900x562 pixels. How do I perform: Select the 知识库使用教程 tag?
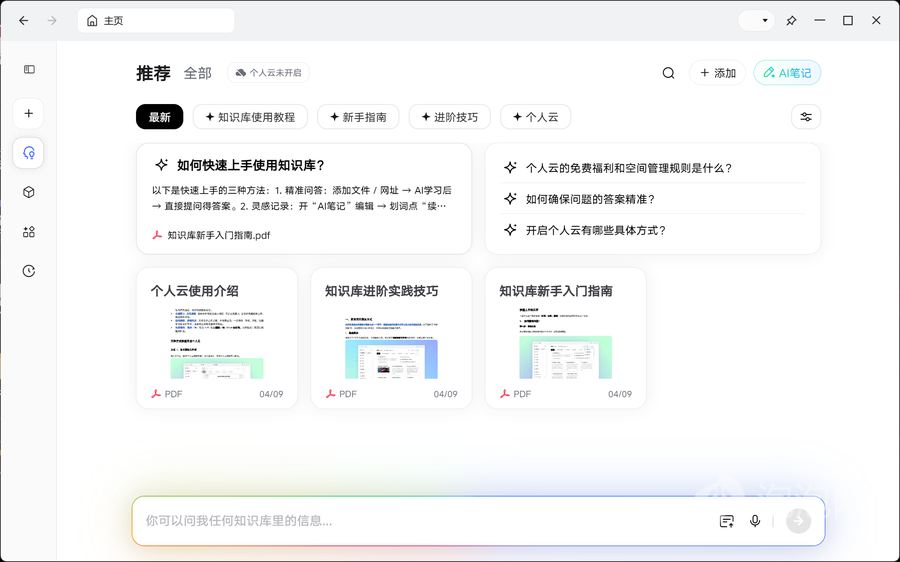click(250, 117)
